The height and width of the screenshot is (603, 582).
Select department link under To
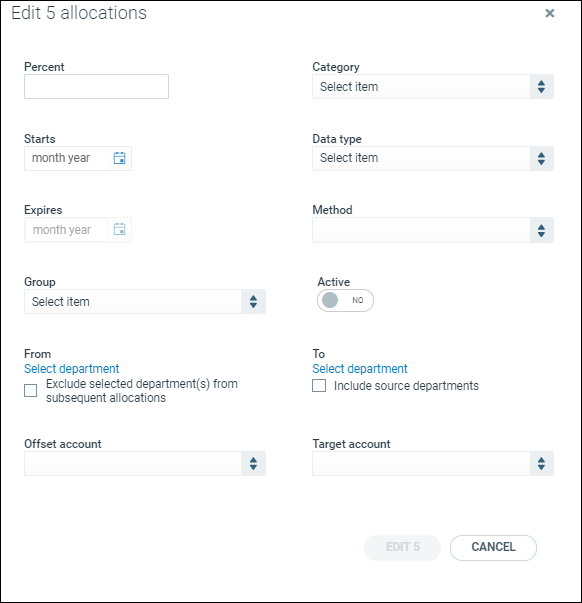[360, 368]
